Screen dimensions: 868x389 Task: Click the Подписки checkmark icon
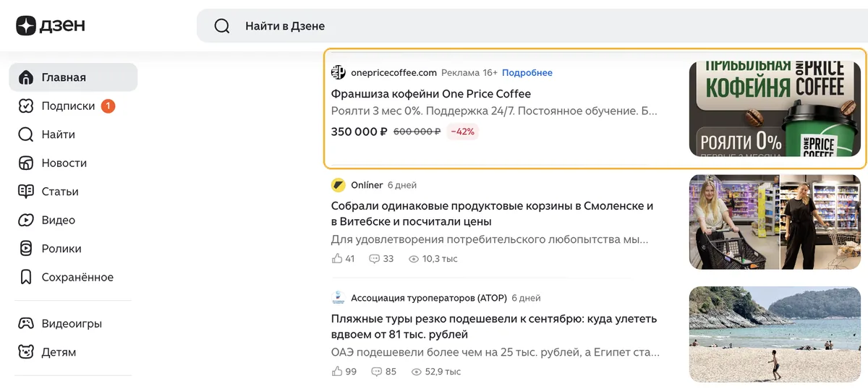26,106
